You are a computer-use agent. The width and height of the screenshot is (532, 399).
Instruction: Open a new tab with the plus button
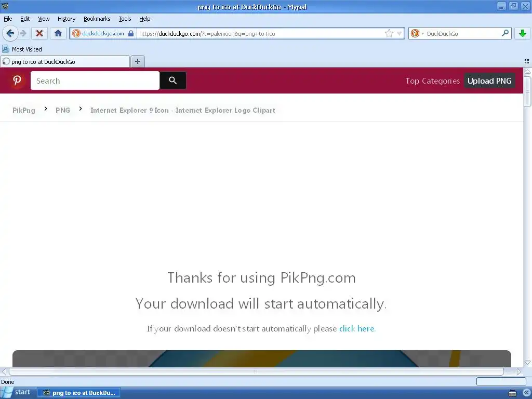click(137, 61)
